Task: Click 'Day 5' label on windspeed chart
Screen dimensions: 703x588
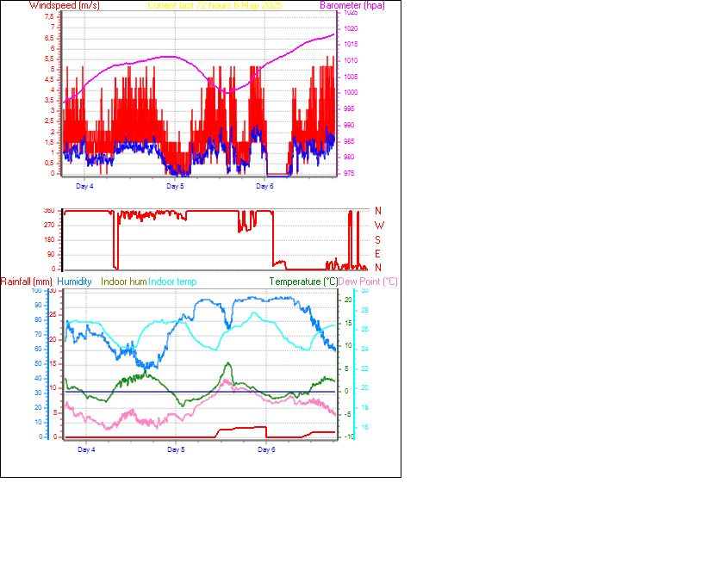Action: 175,186
